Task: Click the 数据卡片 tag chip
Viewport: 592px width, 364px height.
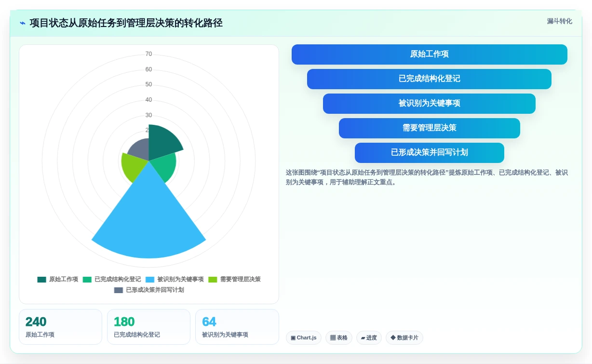Action: click(404, 338)
